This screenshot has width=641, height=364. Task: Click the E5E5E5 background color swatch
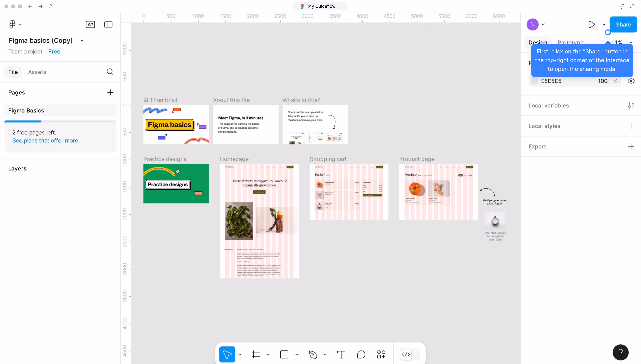click(x=534, y=81)
